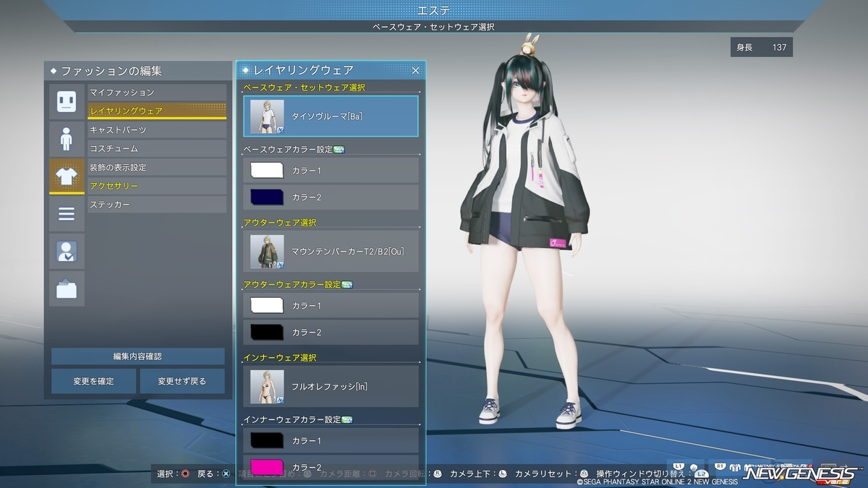The width and height of the screenshot is (868, 488).
Task: Open 装飾の表示設定 menu entry
Action: pyautogui.click(x=157, y=168)
